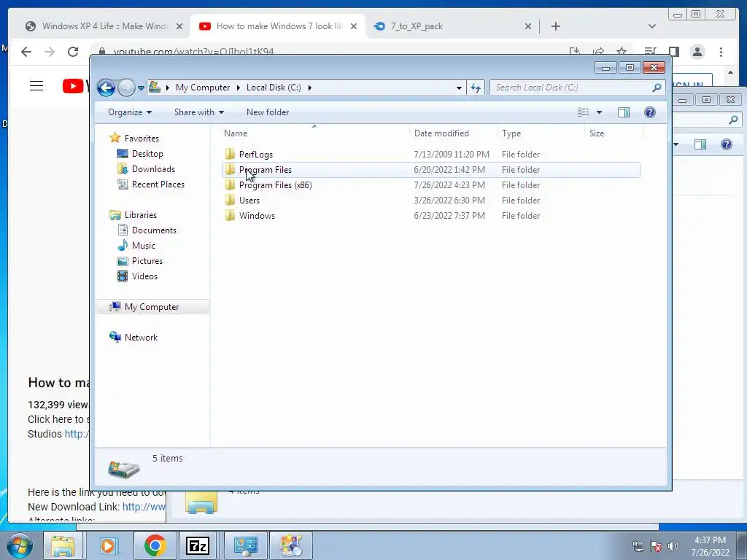
Task: Select the Windows folder icon
Action: tap(230, 215)
